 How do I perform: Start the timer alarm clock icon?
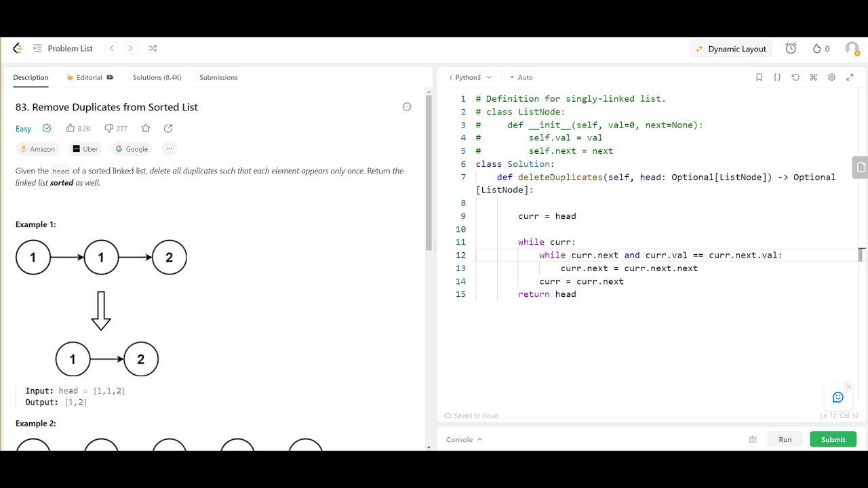click(x=791, y=48)
